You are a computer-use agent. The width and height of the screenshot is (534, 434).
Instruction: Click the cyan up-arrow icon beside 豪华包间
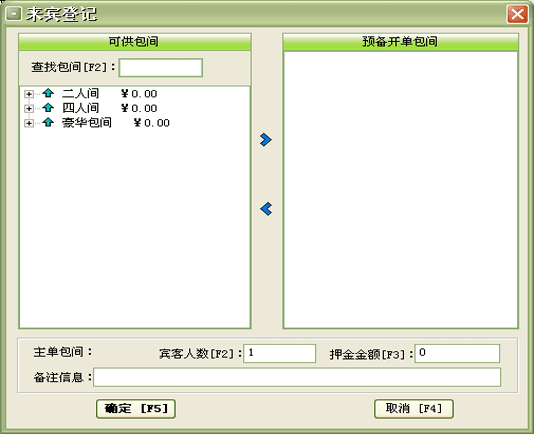pyautogui.click(x=48, y=122)
